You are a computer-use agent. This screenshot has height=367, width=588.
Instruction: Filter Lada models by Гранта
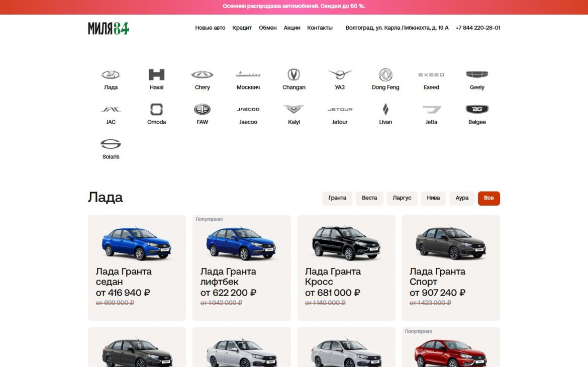(x=337, y=198)
